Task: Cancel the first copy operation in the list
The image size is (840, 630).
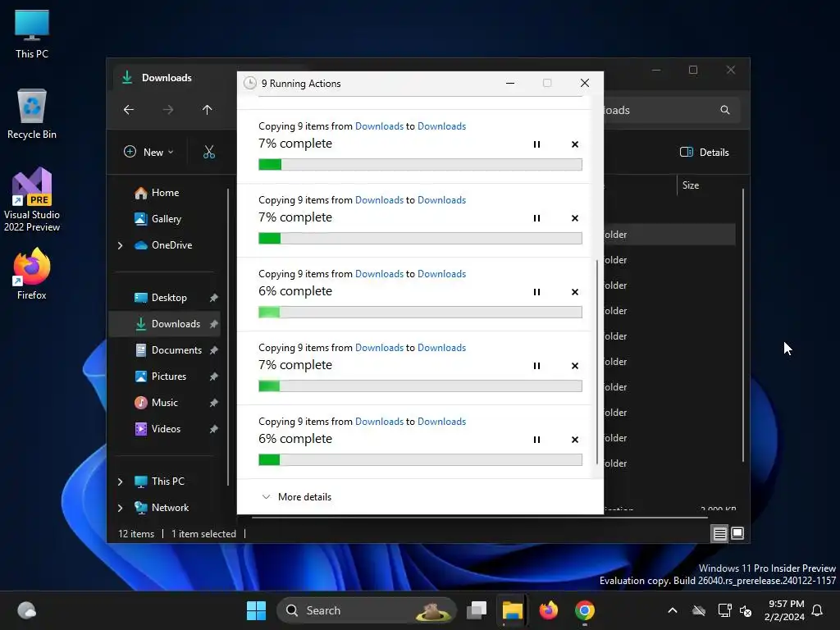Action: [x=575, y=144]
